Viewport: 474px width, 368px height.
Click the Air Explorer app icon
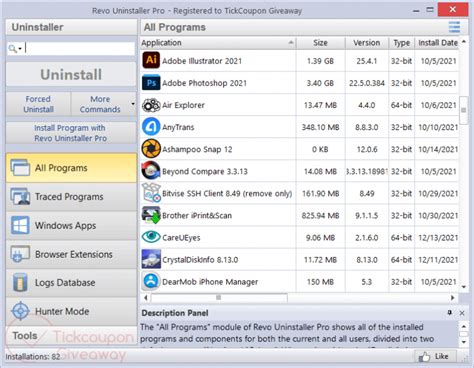(151, 105)
